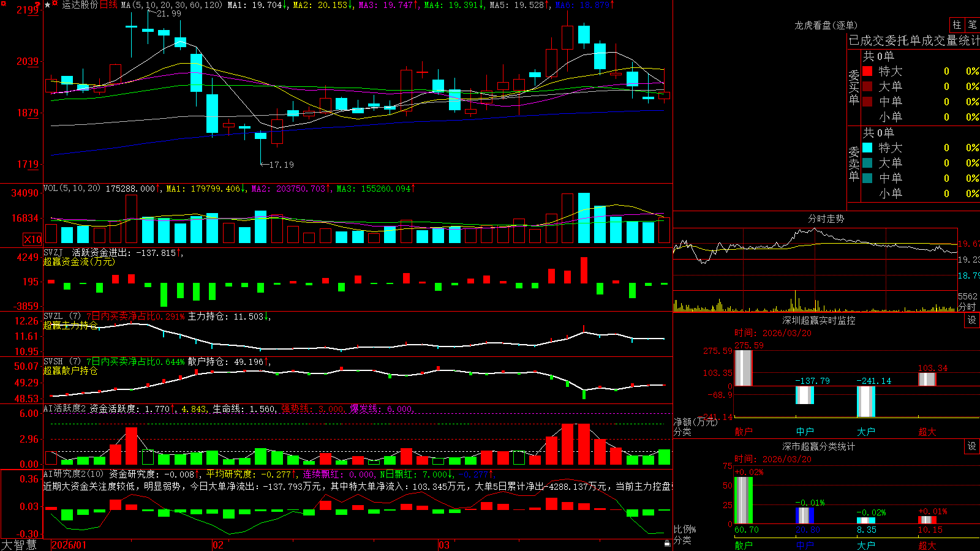Click the MA(5,10,20,30,60,120) indicator label

click(171, 5)
